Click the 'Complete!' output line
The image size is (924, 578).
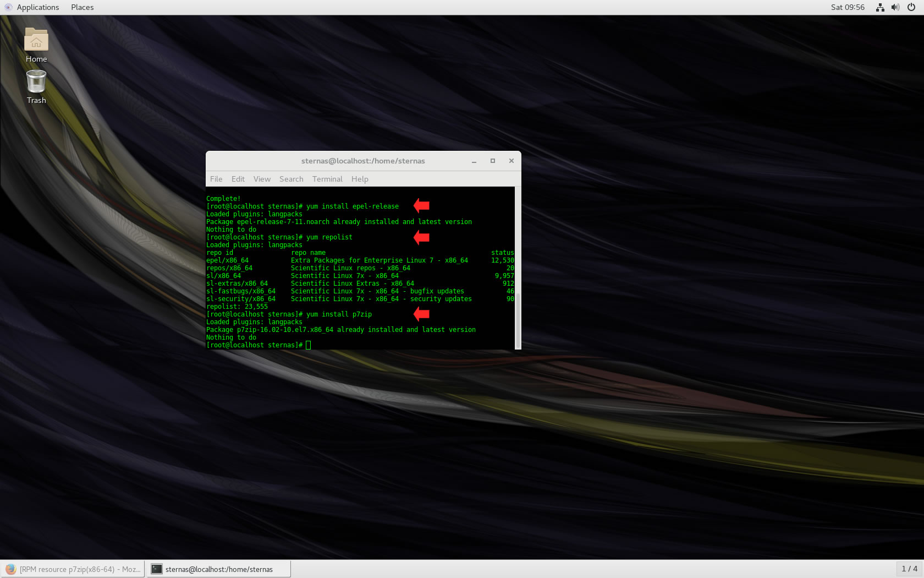[x=223, y=199]
